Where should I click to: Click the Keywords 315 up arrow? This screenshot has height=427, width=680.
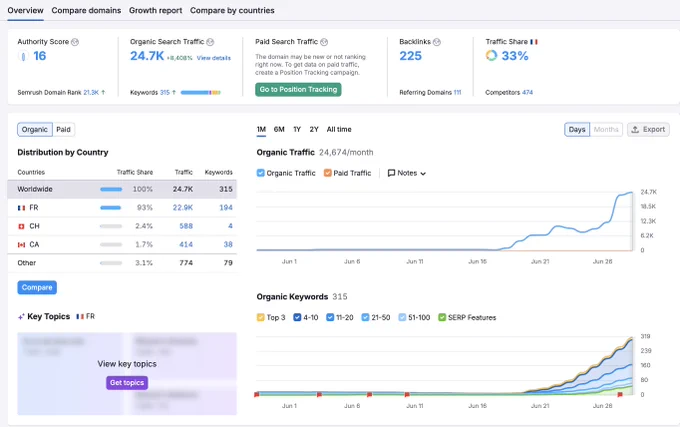[174, 92]
